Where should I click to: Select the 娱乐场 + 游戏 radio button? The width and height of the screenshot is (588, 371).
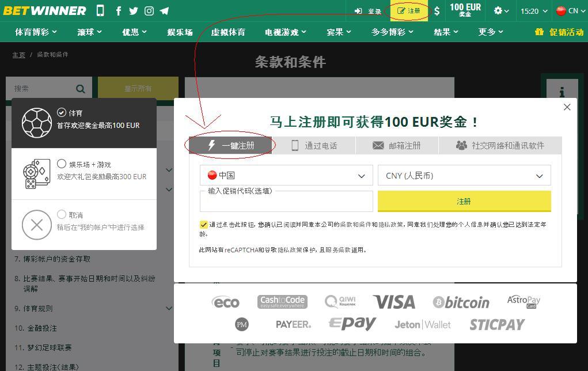(62, 164)
